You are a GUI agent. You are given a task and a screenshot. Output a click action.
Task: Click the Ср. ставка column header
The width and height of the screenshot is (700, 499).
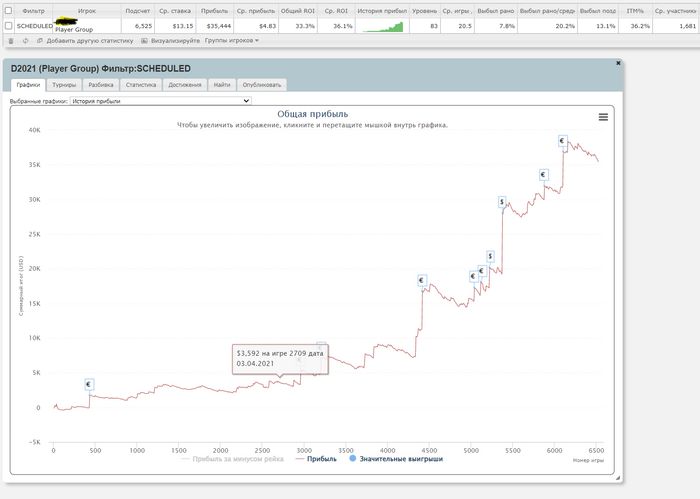(175, 11)
